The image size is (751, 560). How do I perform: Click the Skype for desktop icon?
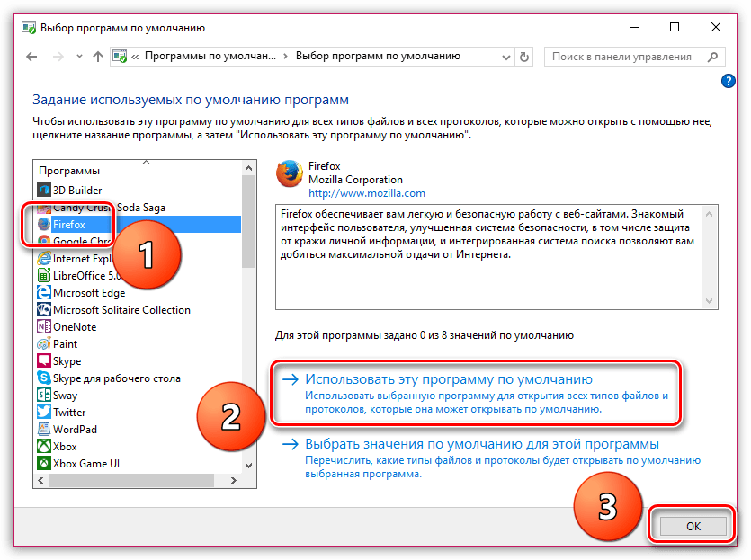(44, 378)
